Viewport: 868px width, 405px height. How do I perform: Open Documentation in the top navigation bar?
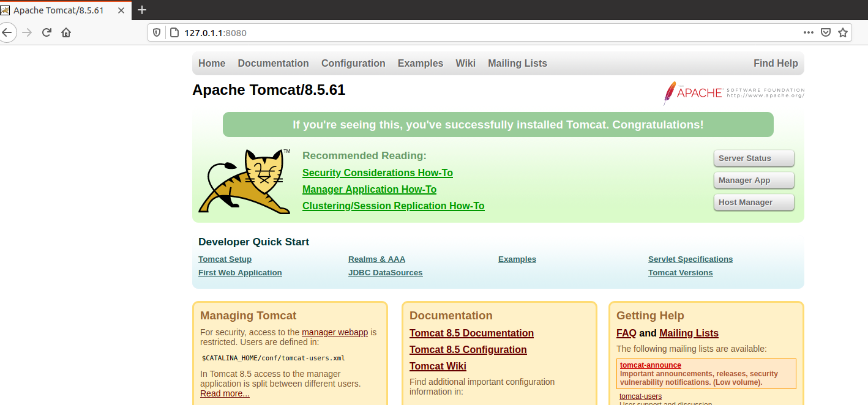(273, 63)
